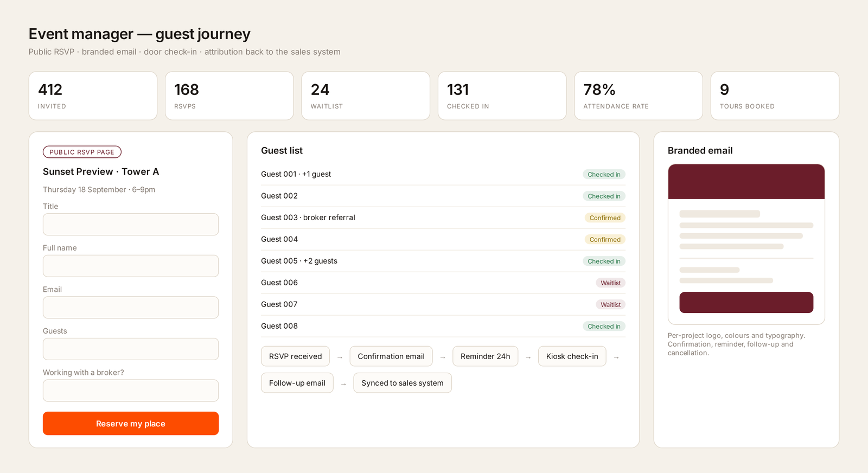This screenshot has height=473, width=868.
Task: Select the 24 Waitlist stat card
Action: [366, 96]
